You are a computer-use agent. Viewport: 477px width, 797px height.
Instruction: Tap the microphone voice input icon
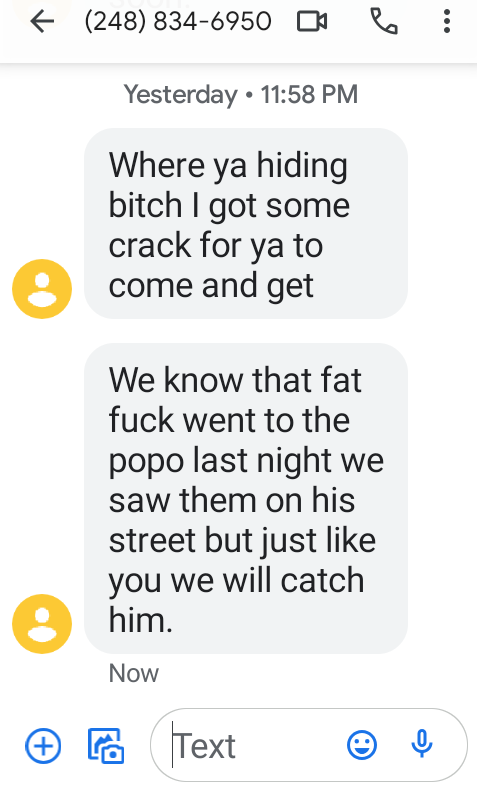coord(422,744)
